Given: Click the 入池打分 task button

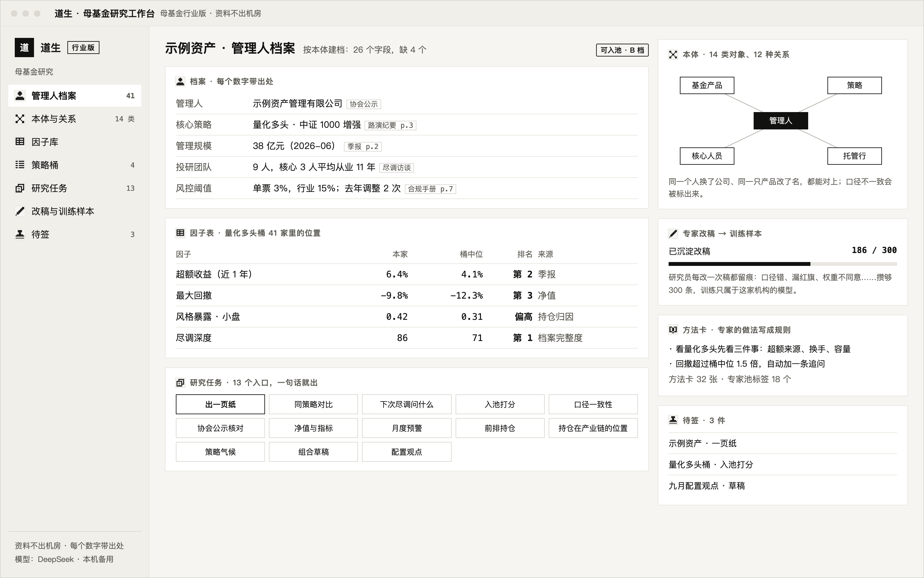Looking at the screenshot, I should pyautogui.click(x=500, y=404).
